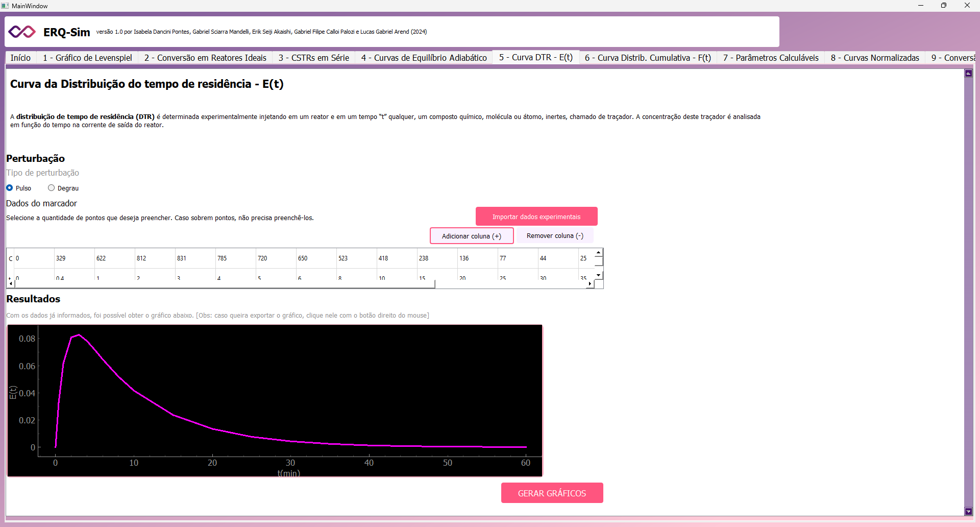The height and width of the screenshot is (527, 980).
Task: Go to 6 - Curva Distrib. Cumulativa tab
Action: click(x=647, y=58)
